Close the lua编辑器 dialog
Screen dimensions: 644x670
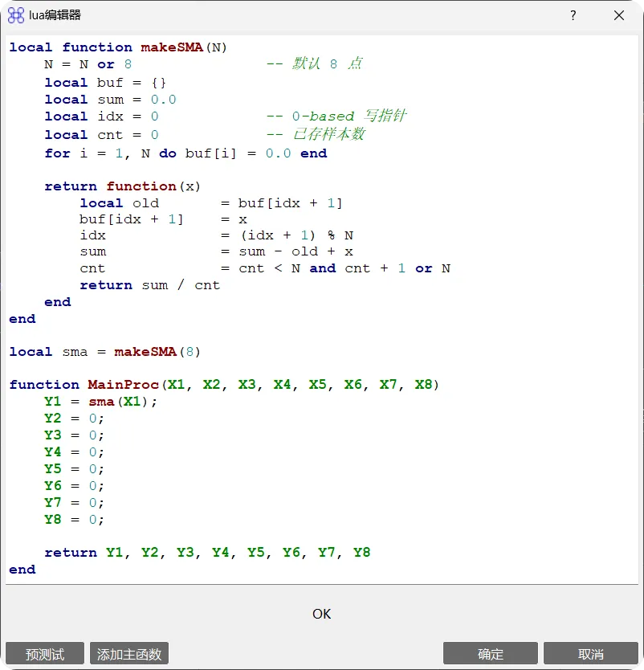click(619, 15)
